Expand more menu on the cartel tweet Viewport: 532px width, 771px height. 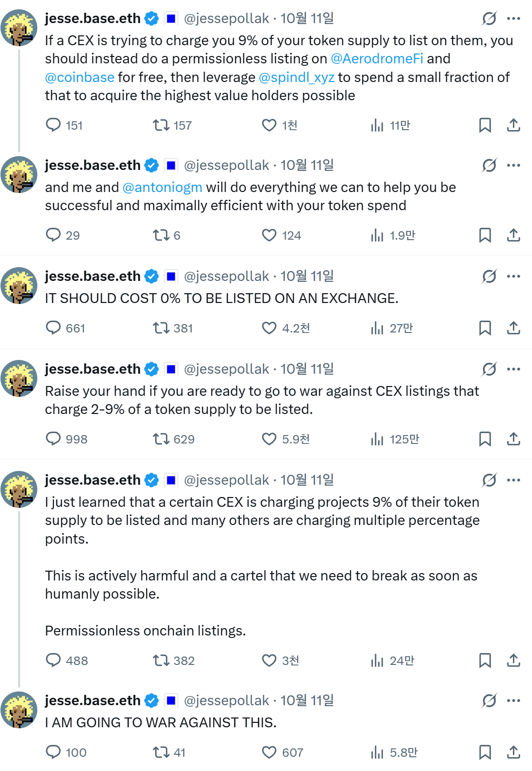[513, 480]
